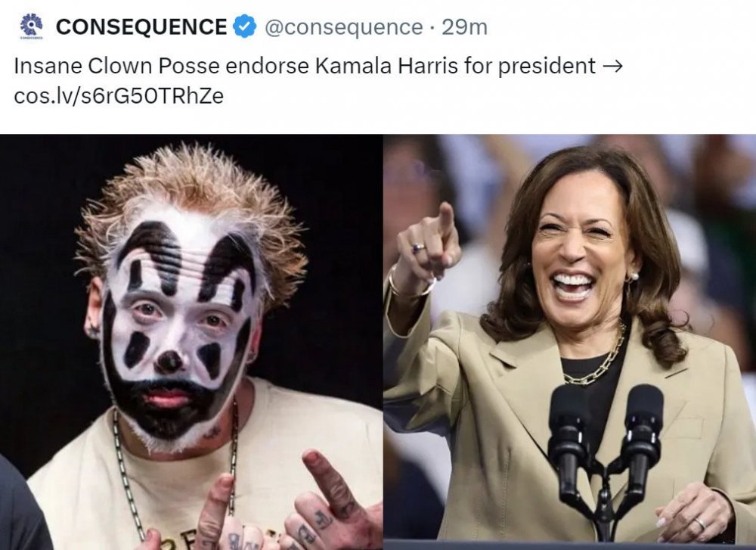Open the Consequence profile avatar logo
Viewport: 756px width, 550px height.
click(x=31, y=26)
